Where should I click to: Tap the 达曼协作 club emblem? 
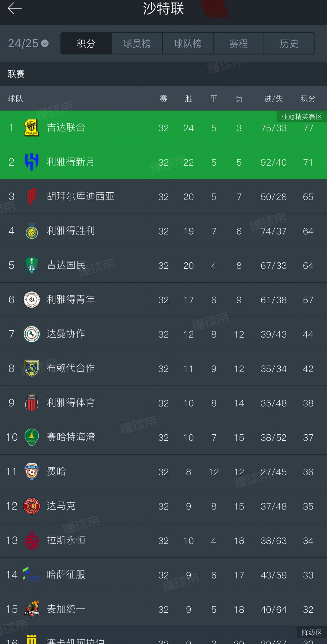click(x=31, y=334)
